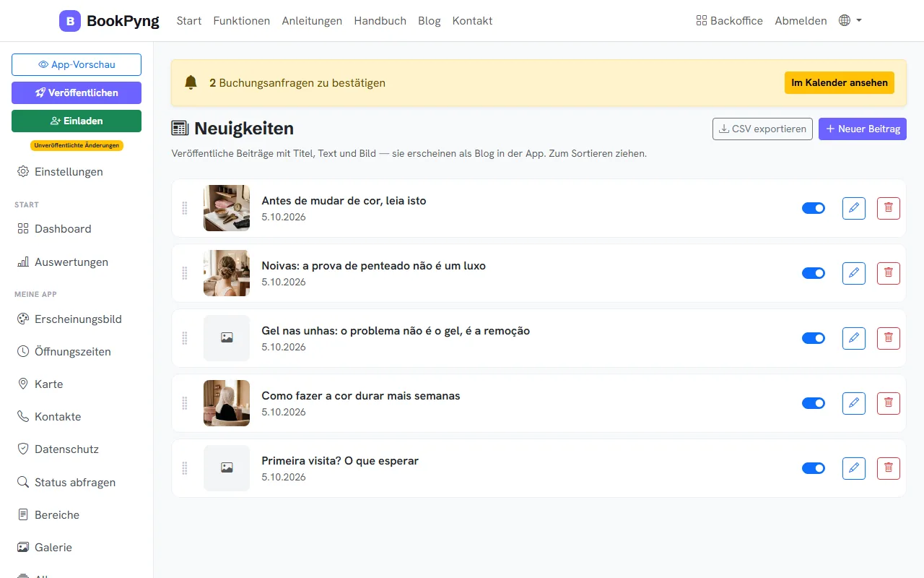
Task: Open the App-Vorschau preview
Action: [77, 64]
